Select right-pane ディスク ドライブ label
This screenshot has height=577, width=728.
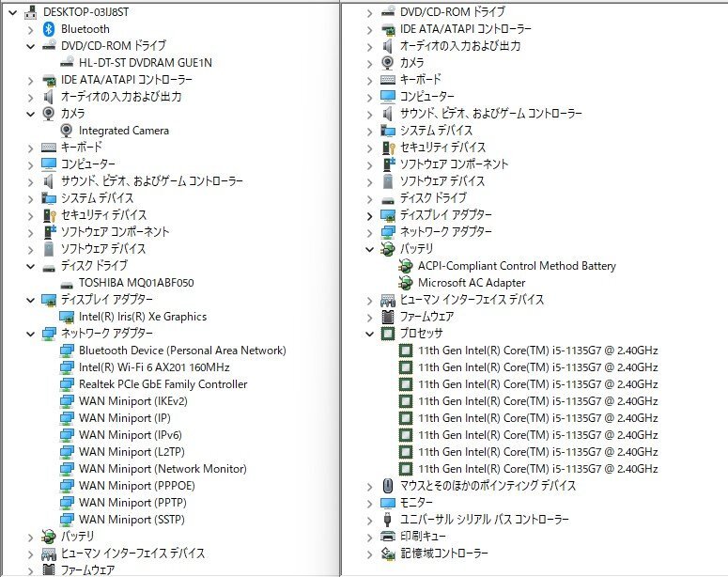pos(433,198)
